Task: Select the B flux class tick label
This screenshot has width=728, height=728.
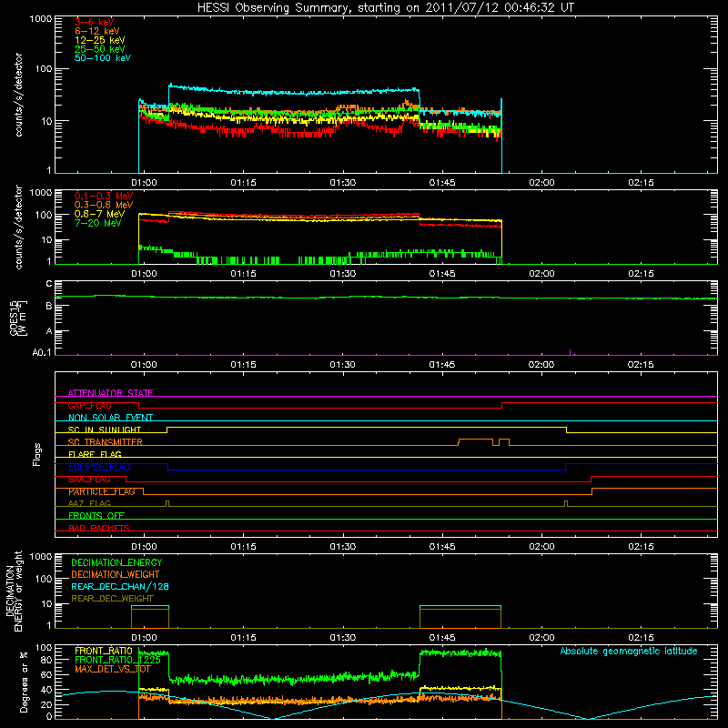Action: point(49,306)
